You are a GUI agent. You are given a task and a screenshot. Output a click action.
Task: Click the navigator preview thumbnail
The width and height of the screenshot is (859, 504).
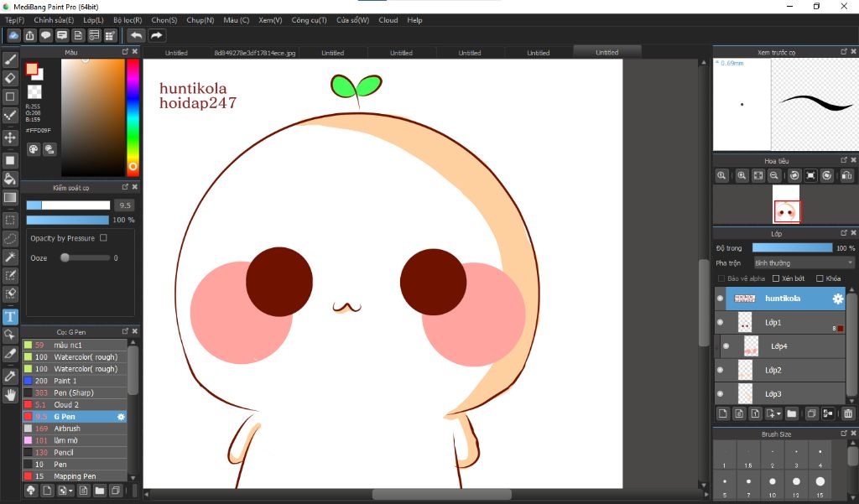click(786, 204)
